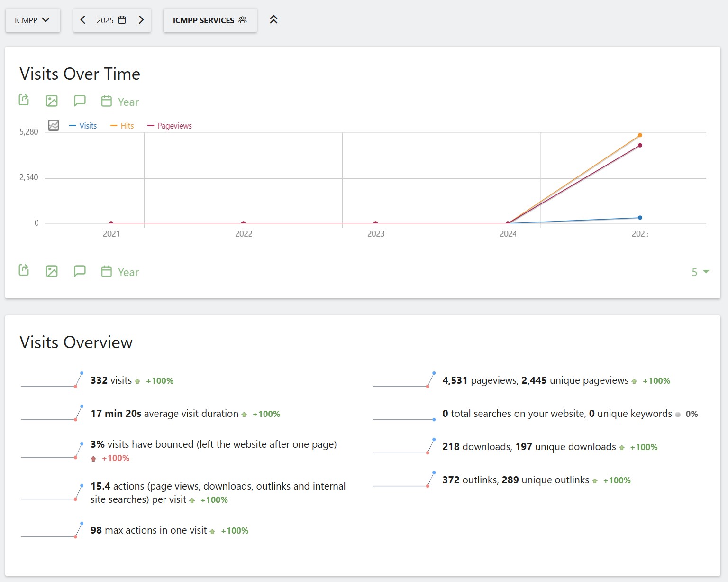Screen dimensions: 728x582
Task: Open the ICMPP site selector dropdown
Action: click(32, 20)
